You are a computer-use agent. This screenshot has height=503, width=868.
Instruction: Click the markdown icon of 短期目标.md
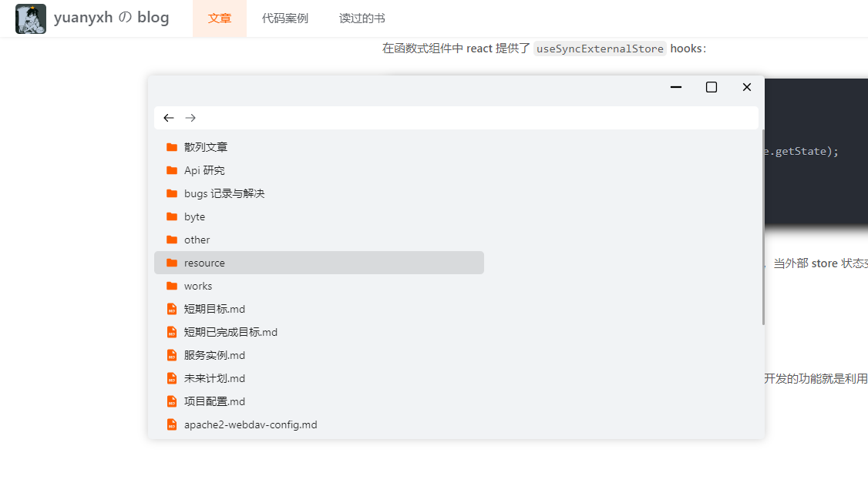[x=172, y=310]
